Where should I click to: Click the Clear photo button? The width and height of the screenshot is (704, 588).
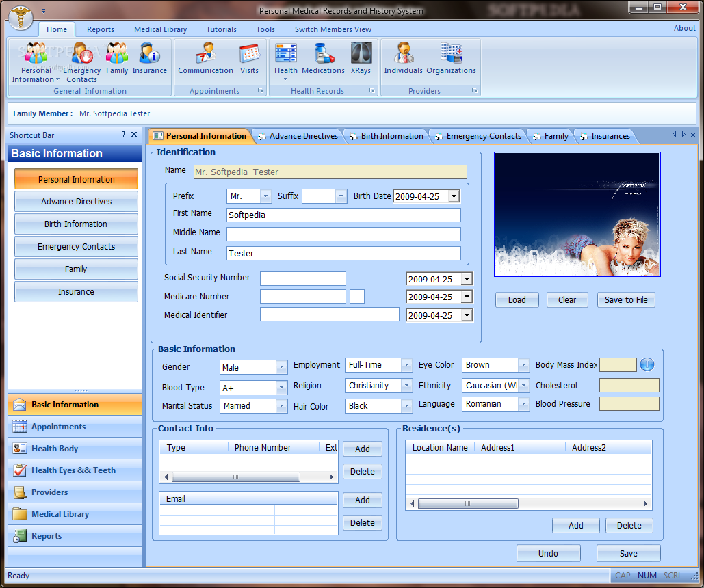(567, 300)
